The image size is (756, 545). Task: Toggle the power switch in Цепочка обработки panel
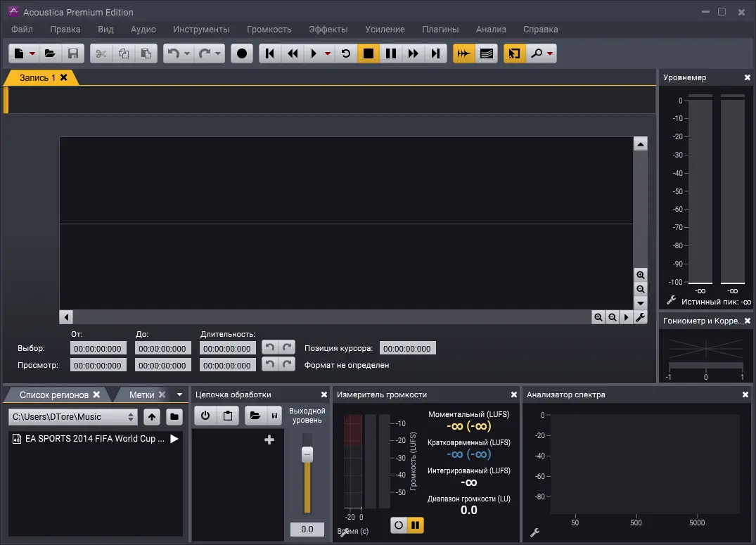[204, 416]
